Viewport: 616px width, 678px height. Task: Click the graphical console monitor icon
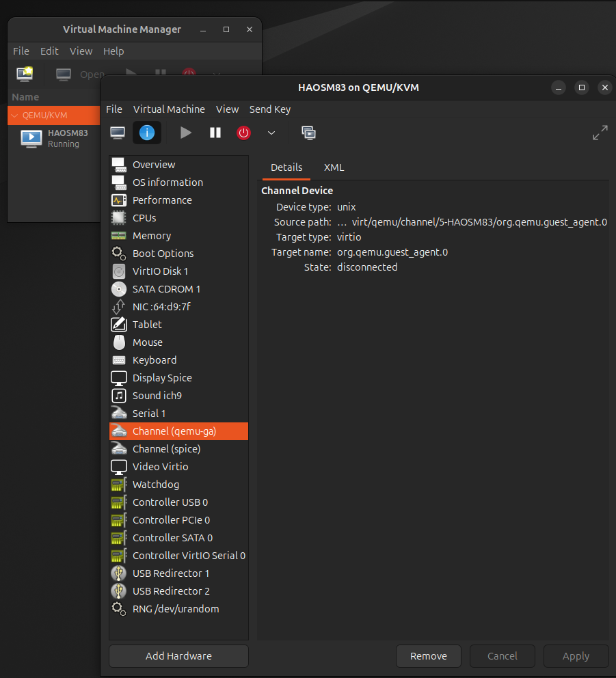(x=118, y=133)
